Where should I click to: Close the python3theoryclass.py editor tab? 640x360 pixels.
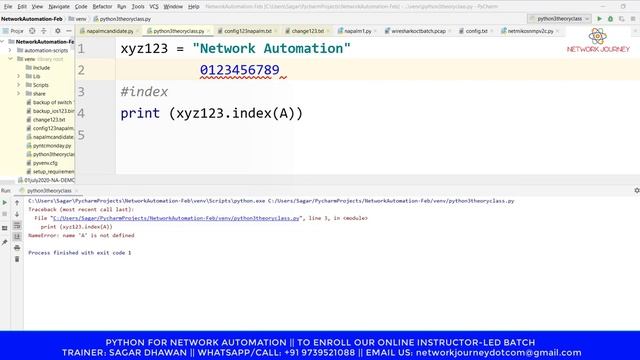[x=209, y=31]
